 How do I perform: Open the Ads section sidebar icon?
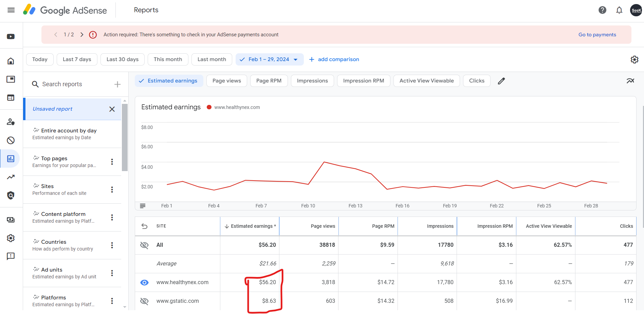click(x=11, y=79)
